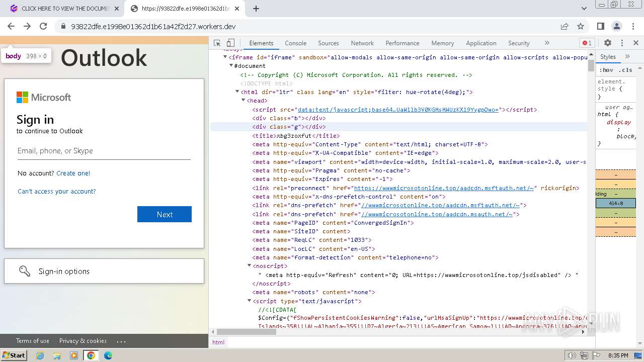The width and height of the screenshot is (644, 362).
Task: Open DevTools settings gear
Action: (608, 43)
